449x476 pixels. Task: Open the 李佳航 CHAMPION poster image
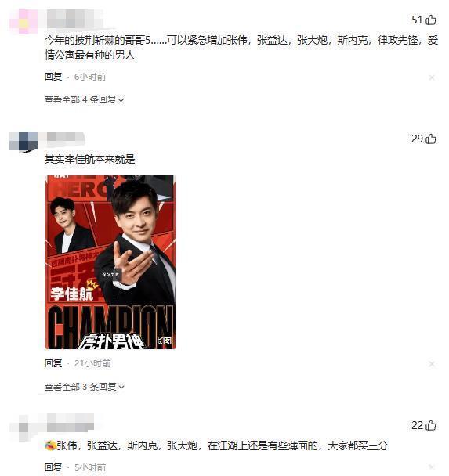click(110, 262)
